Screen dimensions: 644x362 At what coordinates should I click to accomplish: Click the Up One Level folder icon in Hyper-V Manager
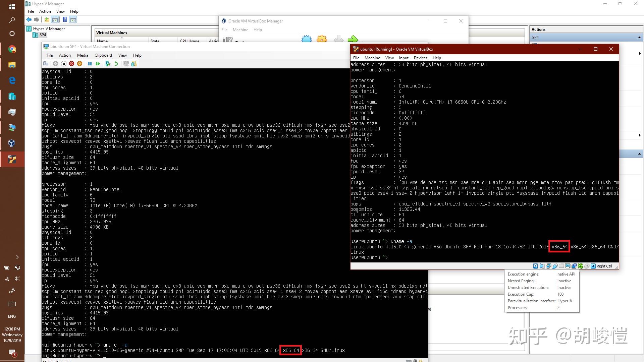pos(47,20)
